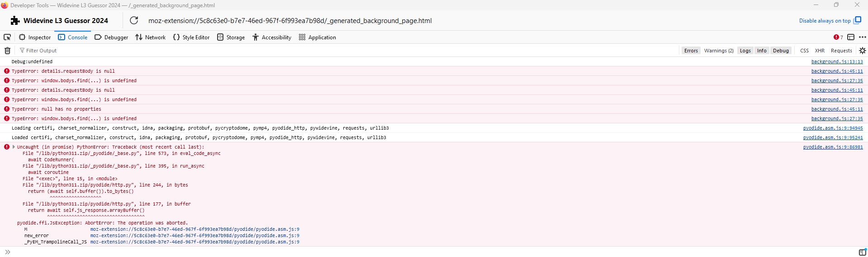The width and height of the screenshot is (868, 257).
Task: Toggle the CSS filter
Action: pos(804,51)
